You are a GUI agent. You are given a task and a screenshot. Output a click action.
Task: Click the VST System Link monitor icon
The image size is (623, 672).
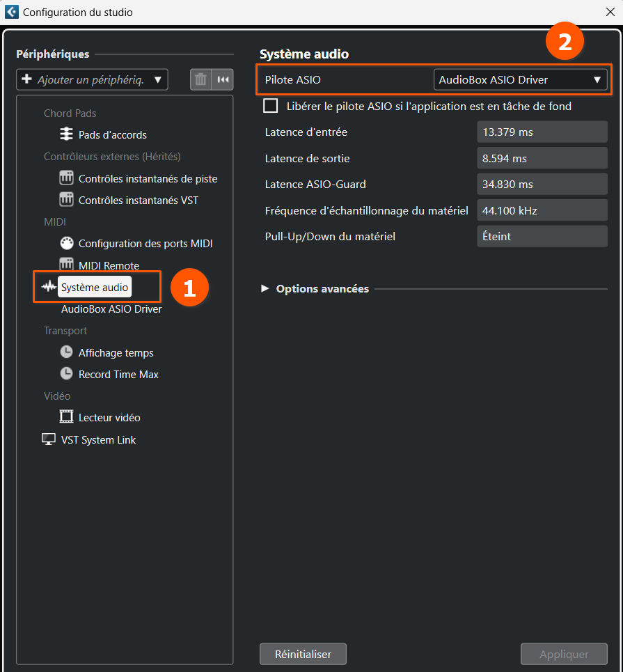click(x=49, y=439)
